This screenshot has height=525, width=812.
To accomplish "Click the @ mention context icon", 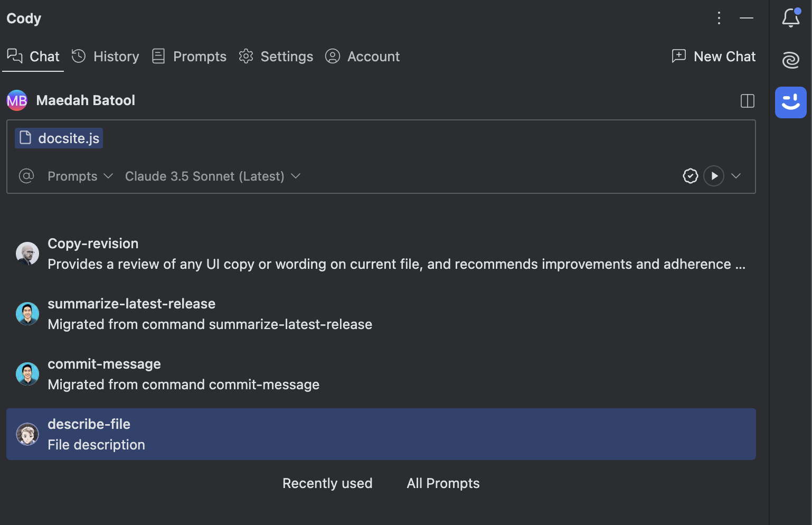I will tap(26, 176).
